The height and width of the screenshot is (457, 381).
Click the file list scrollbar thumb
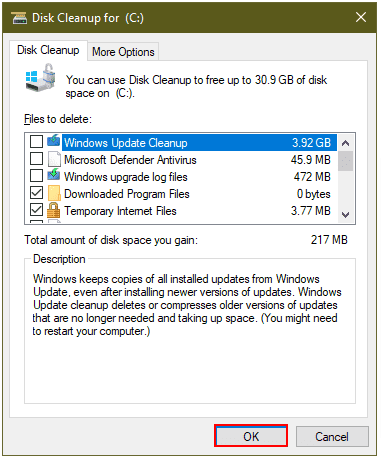click(x=345, y=161)
